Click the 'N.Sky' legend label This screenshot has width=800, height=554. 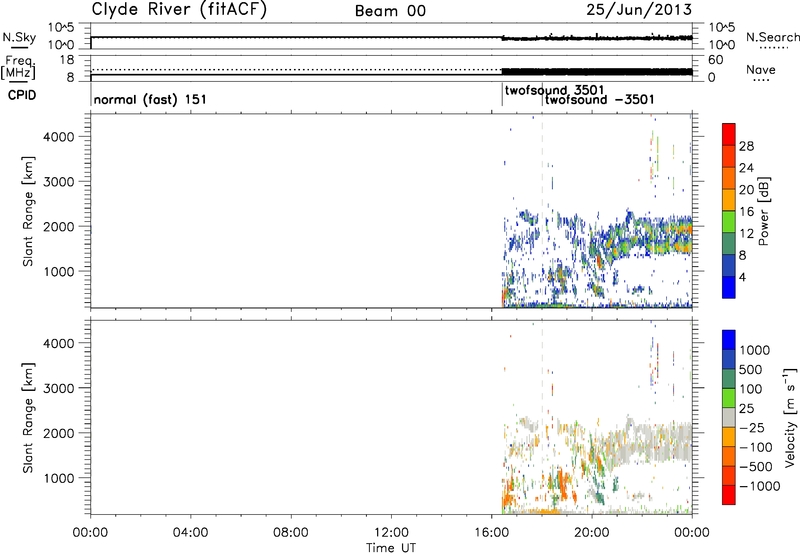coord(19,37)
